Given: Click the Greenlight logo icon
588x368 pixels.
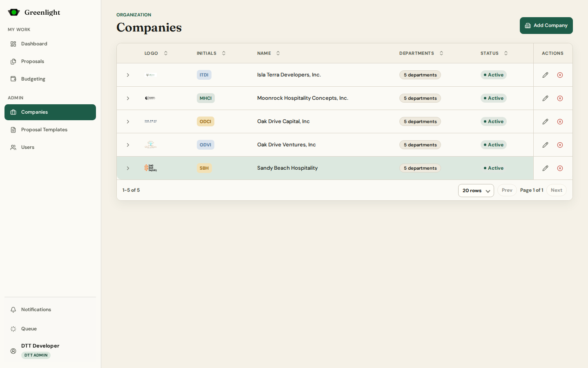Looking at the screenshot, I should (x=14, y=12).
